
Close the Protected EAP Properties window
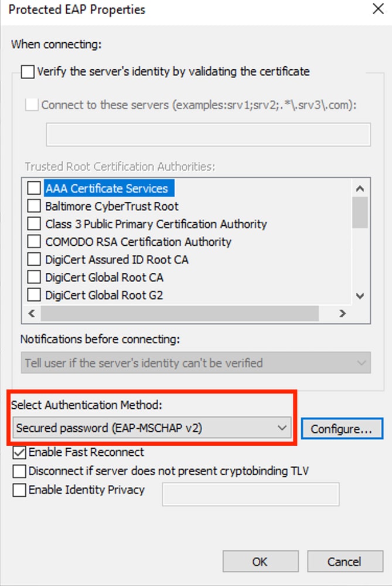[378, 9]
